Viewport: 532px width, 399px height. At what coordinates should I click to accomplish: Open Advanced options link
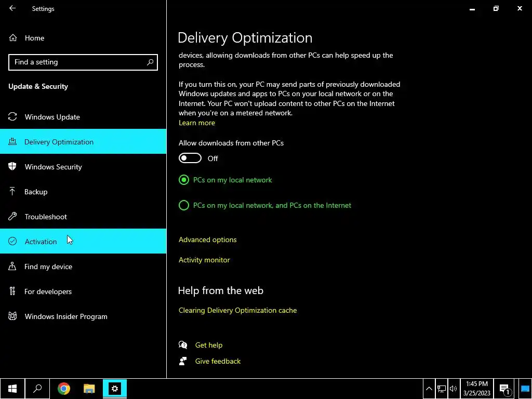pos(208,240)
